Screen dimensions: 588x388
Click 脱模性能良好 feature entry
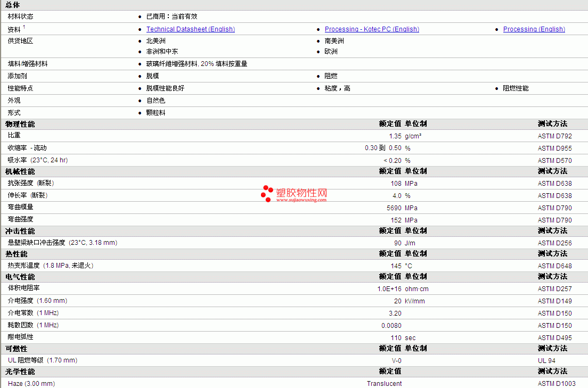click(x=165, y=88)
